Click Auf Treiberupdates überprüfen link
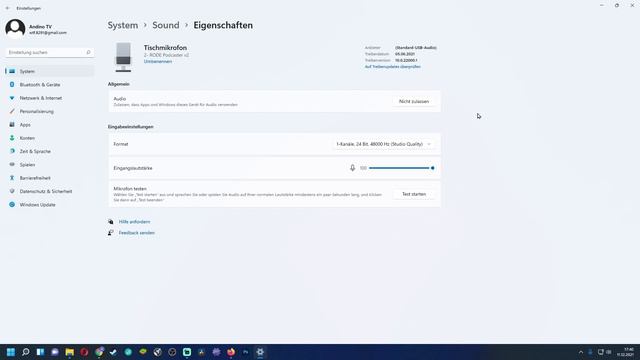 tap(393, 67)
